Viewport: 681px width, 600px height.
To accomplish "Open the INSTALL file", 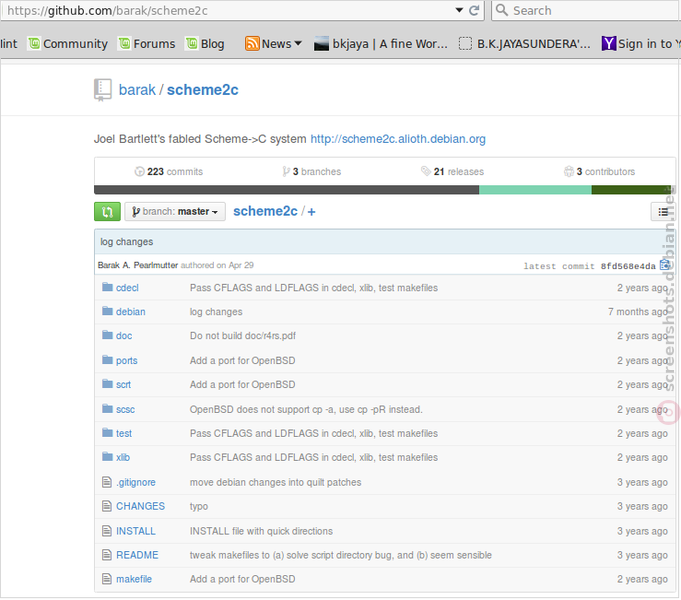I will point(136,531).
